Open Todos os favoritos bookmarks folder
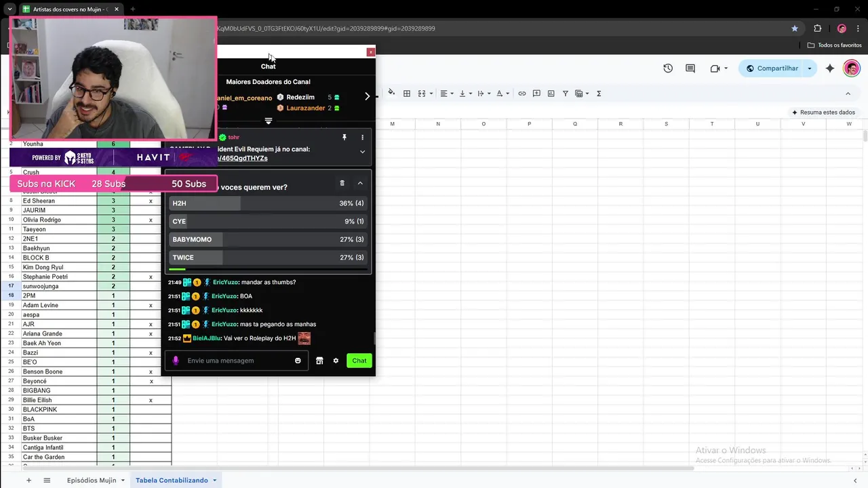 [835, 45]
